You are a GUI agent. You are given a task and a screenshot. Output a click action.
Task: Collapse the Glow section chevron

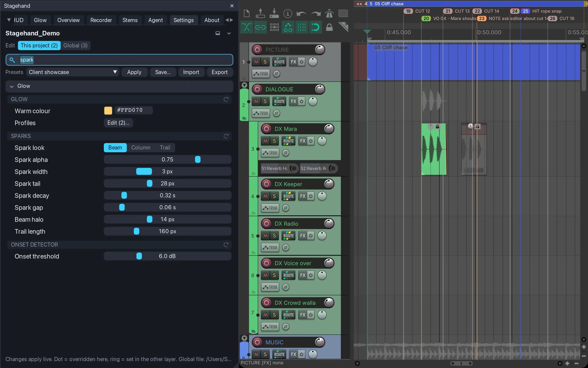point(12,86)
